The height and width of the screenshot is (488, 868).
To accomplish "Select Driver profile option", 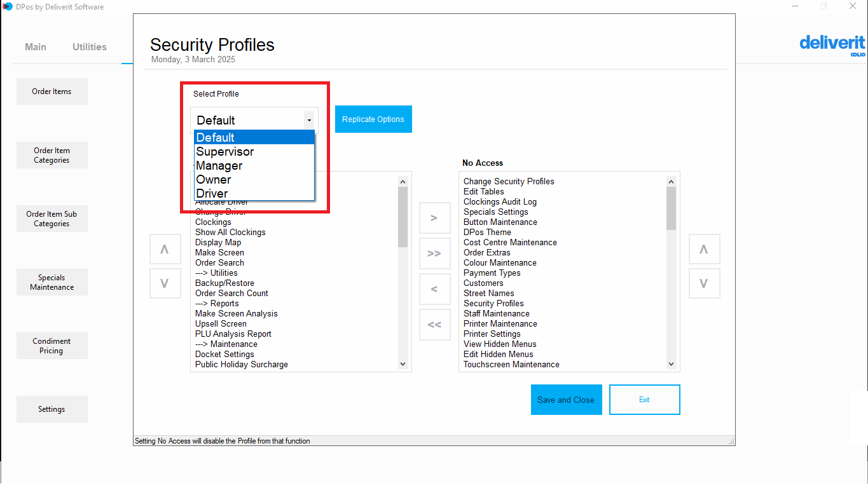I will (254, 193).
